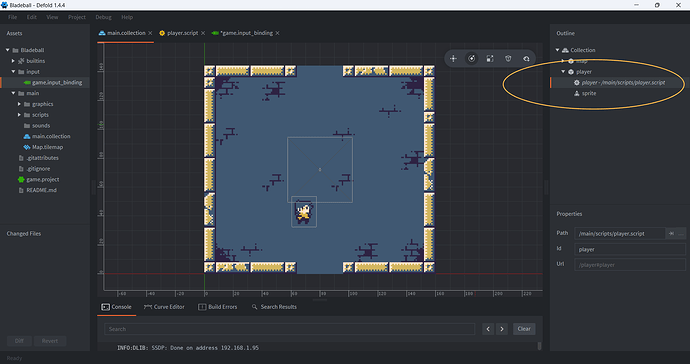Click the Map.tilemap icon in Assets
The height and width of the screenshot is (364, 690).
27,147
